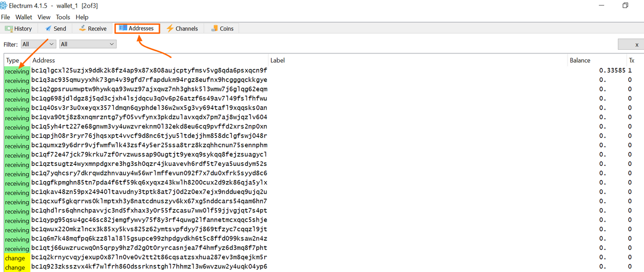This screenshot has height=272, width=644.
Task: Select address starting bc1q6m7k48mqfpq6kzz8lal815
Action: (x=149, y=239)
